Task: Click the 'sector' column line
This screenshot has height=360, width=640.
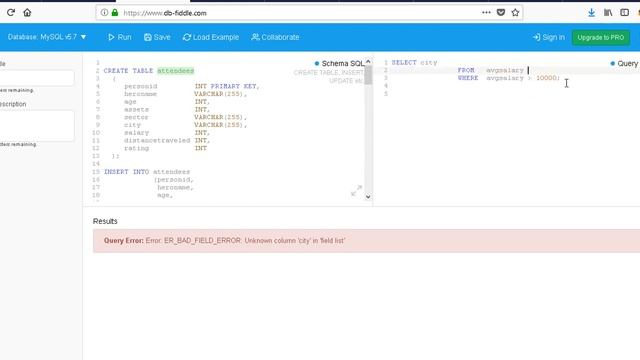Action: pyautogui.click(x=185, y=117)
